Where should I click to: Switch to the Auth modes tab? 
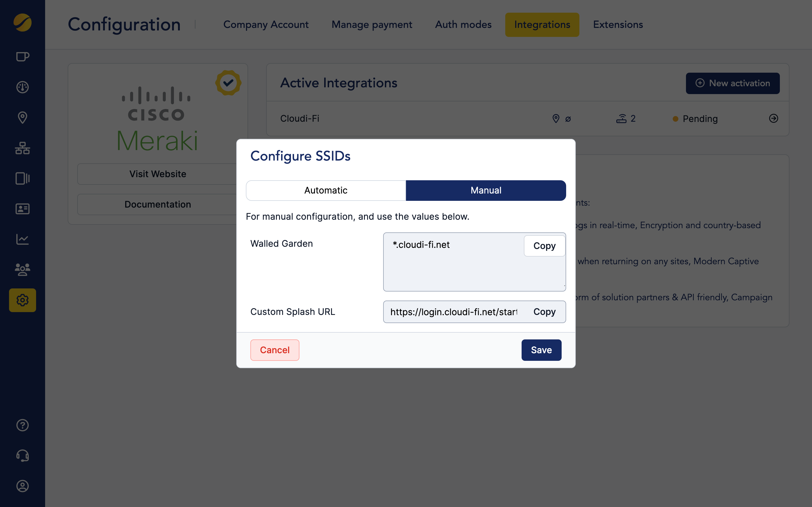463,24
